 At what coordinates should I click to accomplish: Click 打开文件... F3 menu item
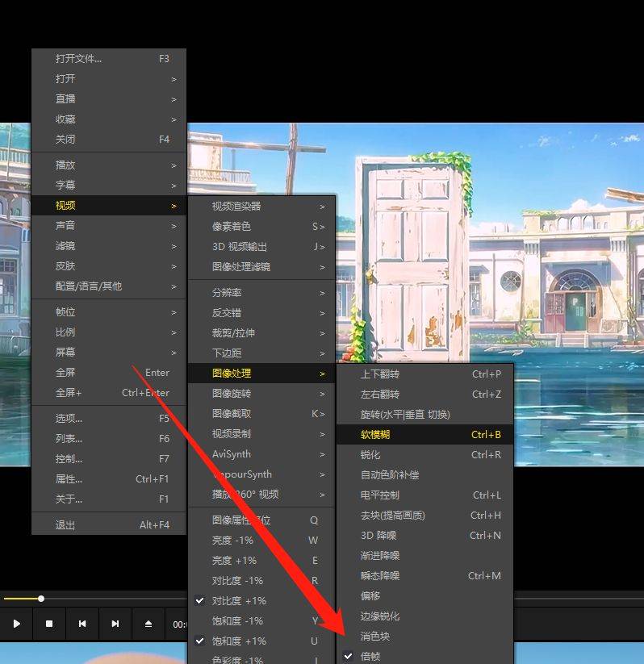(109, 58)
